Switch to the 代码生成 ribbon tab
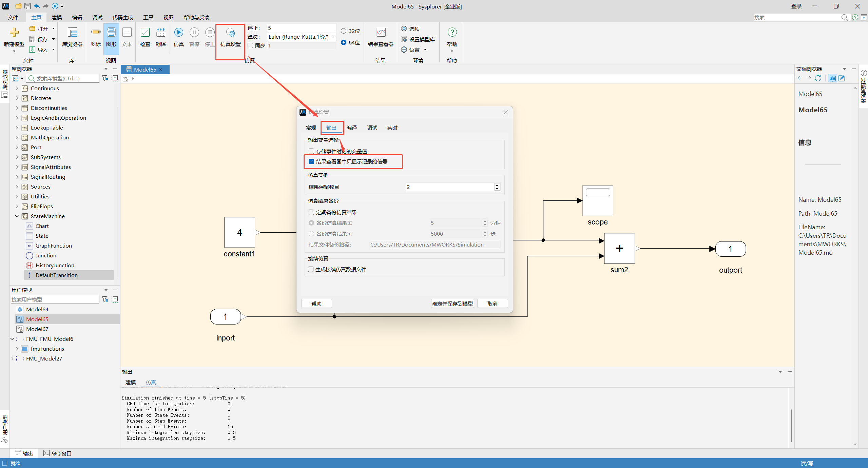The image size is (868, 468). point(123,17)
